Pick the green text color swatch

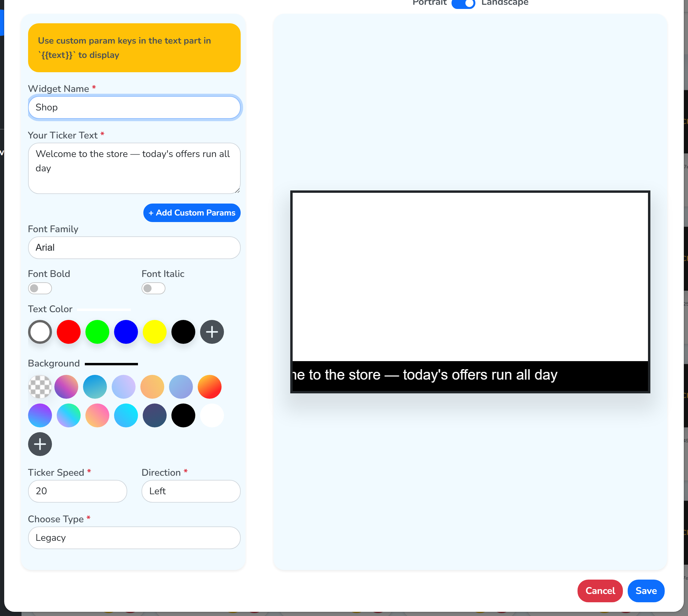[98, 332]
